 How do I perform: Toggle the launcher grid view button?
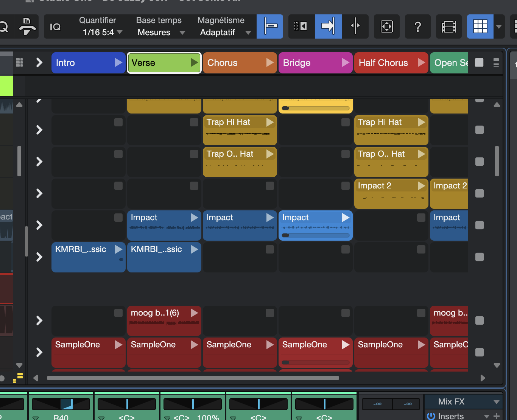pyautogui.click(x=480, y=26)
